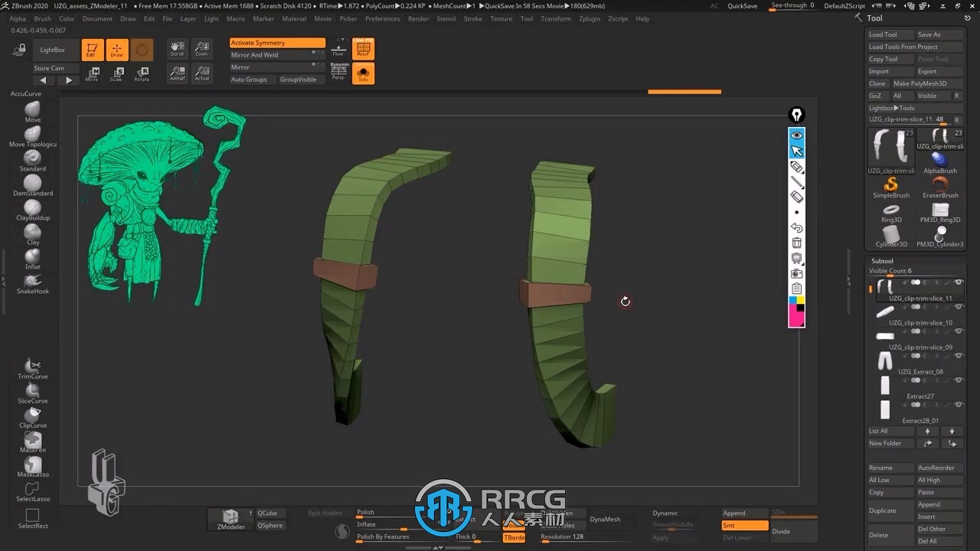Click the Load Tool button
The height and width of the screenshot is (551, 980).
890,34
